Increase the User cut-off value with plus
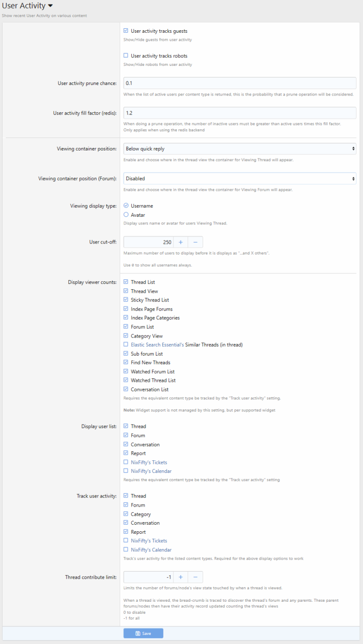363x644 pixels. pyautogui.click(x=180, y=242)
